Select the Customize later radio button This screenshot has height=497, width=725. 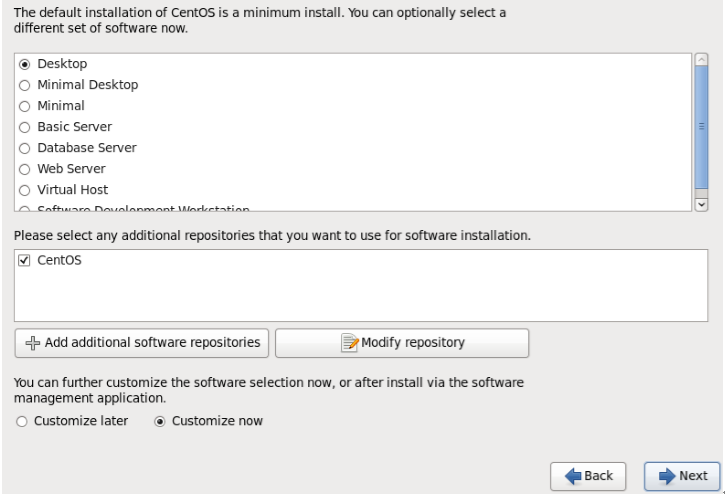coord(22,422)
